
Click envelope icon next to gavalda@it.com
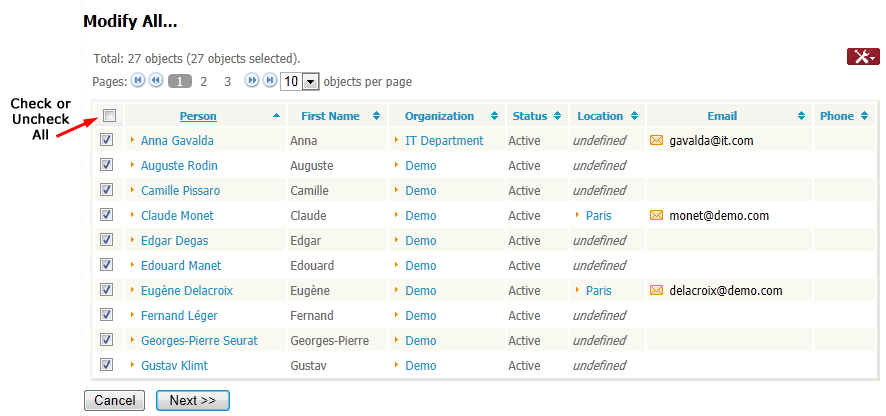pos(656,141)
